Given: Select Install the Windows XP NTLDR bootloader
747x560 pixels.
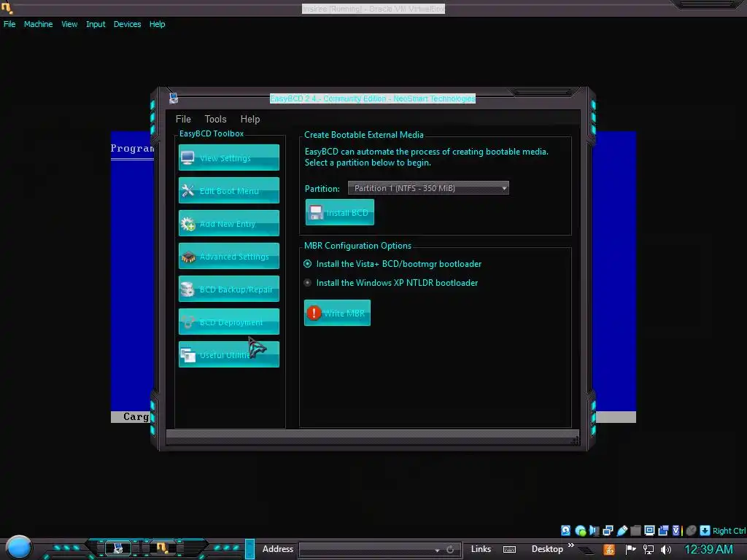Looking at the screenshot, I should [x=308, y=283].
